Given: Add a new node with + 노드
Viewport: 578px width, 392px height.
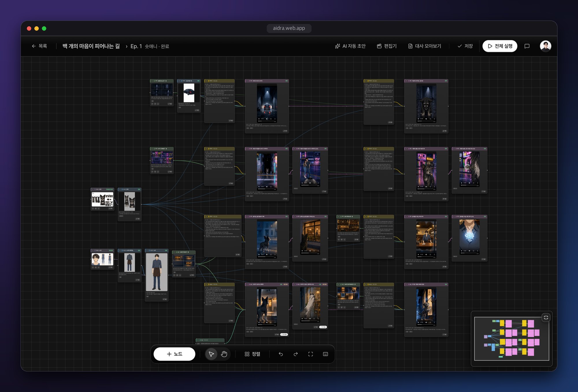Looking at the screenshot, I should point(175,354).
